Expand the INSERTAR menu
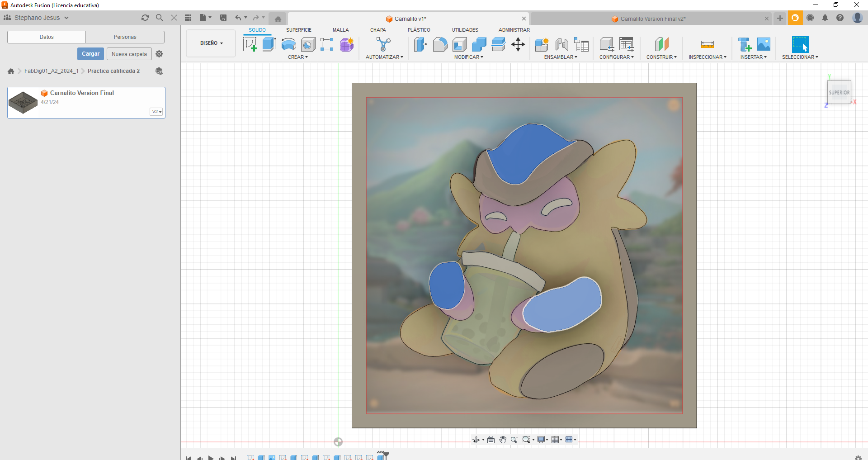868x460 pixels. tap(753, 57)
